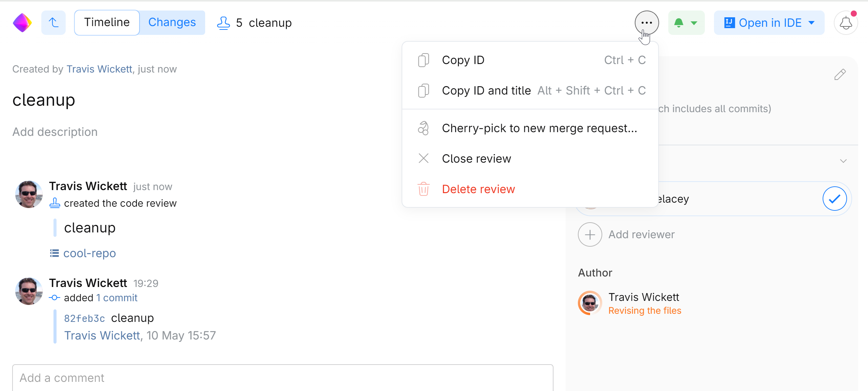Click the up arrow navigation icon
868x391 pixels.
pyautogui.click(x=53, y=22)
